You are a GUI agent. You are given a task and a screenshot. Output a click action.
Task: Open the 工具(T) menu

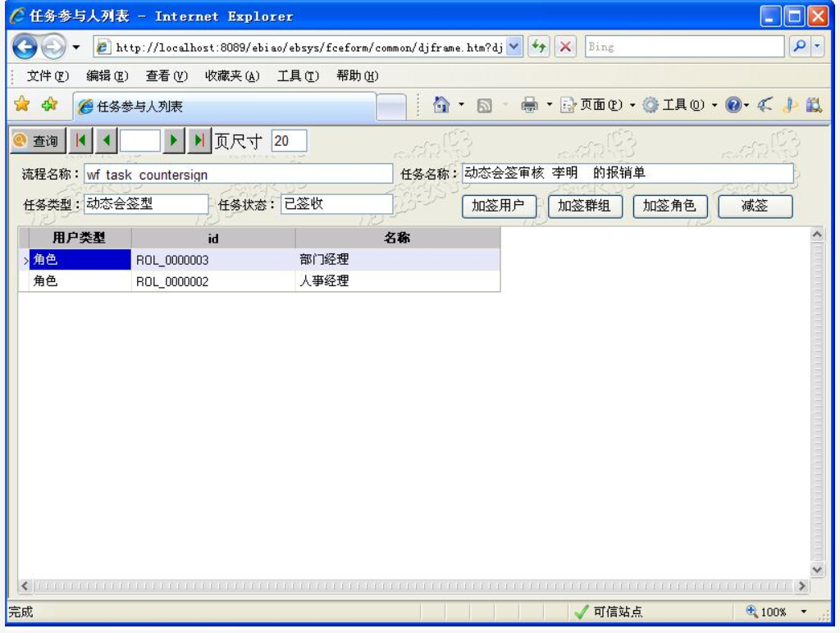click(298, 76)
